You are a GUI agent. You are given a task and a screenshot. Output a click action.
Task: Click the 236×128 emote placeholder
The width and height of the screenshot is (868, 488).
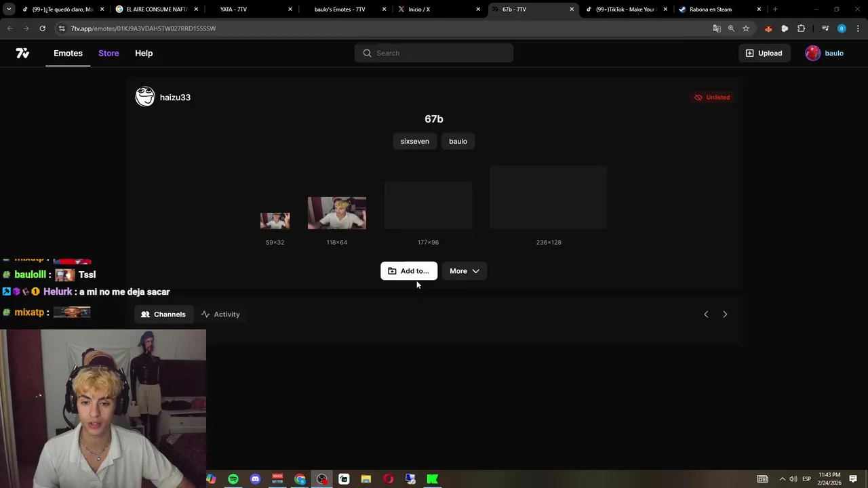[x=549, y=197]
